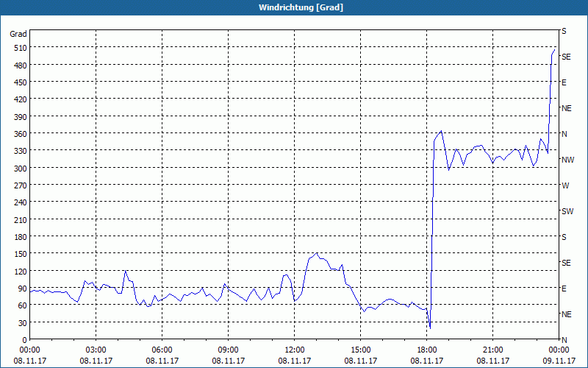
Task: Click the 03:00 time label
Action: pyautogui.click(x=96, y=350)
